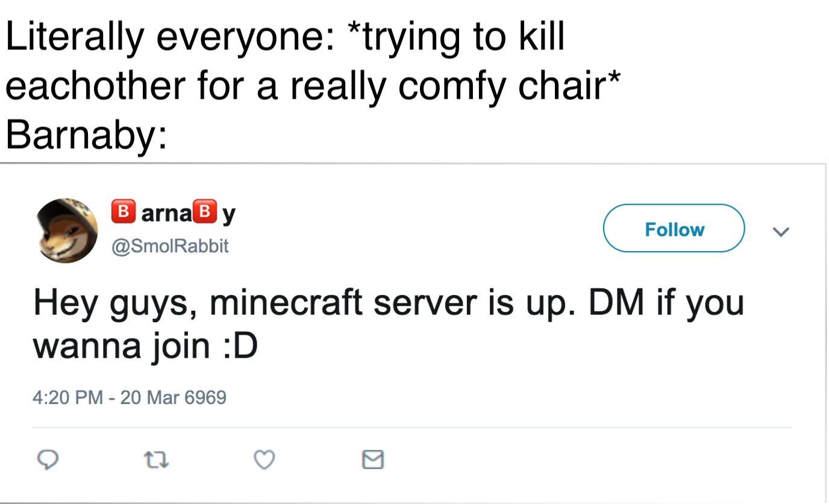Toggle following by clicking Follow
Viewport: 829px width, 504px height.
(674, 229)
